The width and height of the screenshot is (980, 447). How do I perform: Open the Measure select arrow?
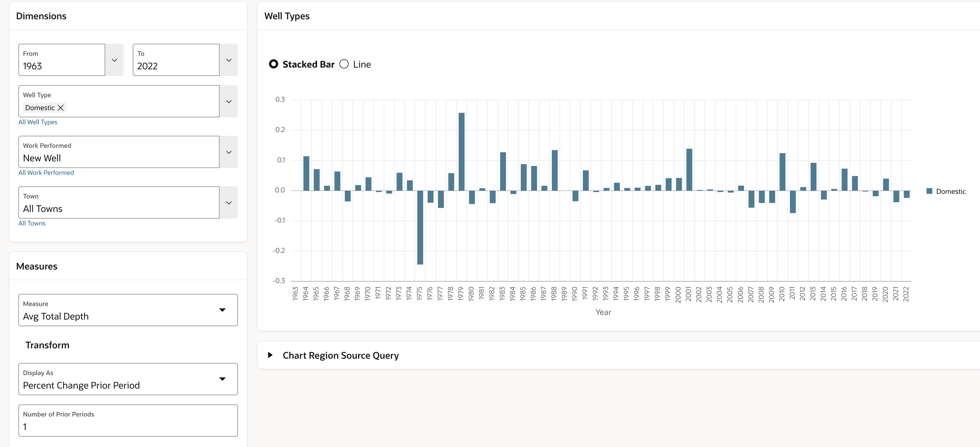222,310
